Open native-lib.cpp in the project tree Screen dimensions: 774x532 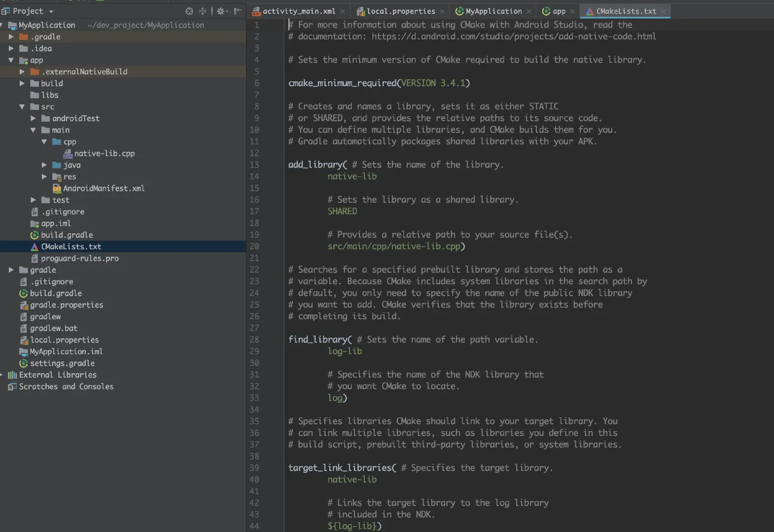pyautogui.click(x=104, y=154)
